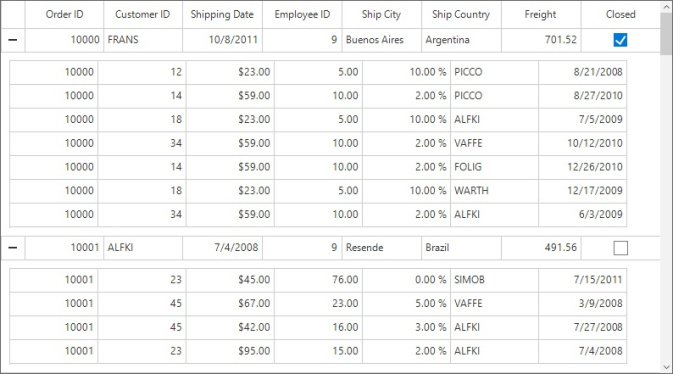Select the 12/17/2009 date cell

582,191
